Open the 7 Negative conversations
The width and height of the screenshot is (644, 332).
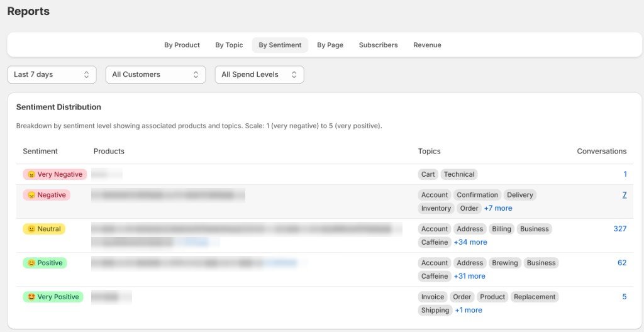point(625,195)
